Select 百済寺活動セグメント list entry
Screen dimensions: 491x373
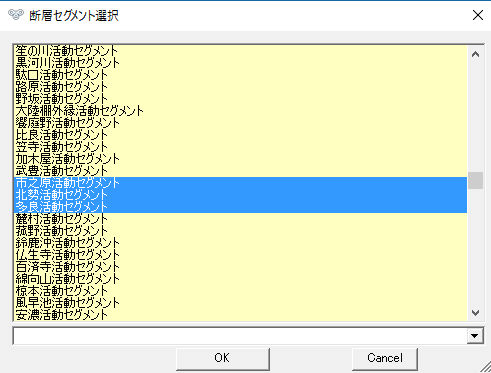(240, 267)
